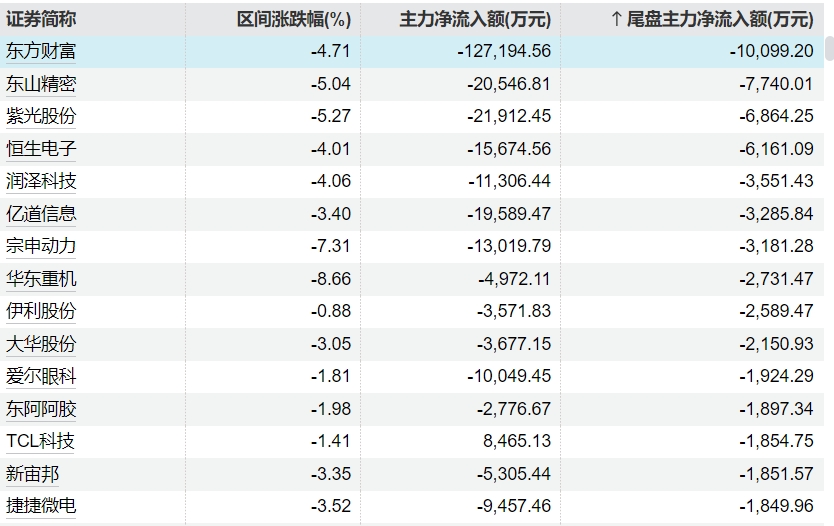Image resolution: width=834 pixels, height=526 pixels.
Task: Open the 伊利股份 stock link
Action: click(41, 311)
